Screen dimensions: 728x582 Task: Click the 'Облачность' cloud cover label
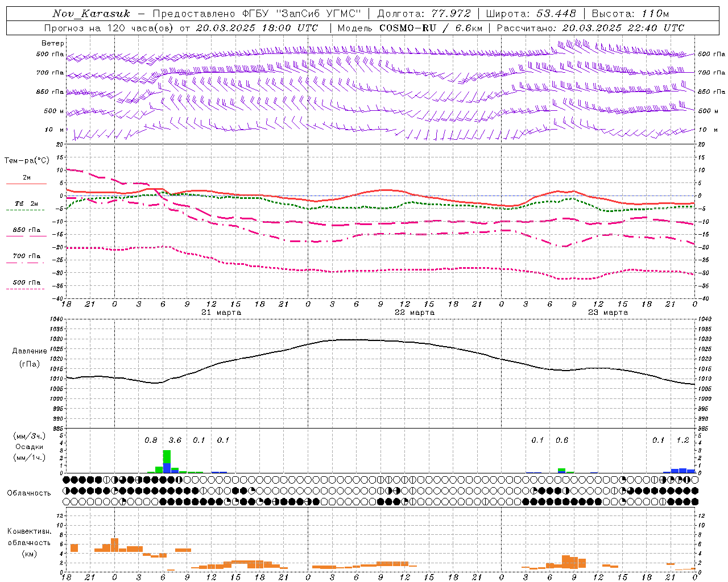tap(29, 493)
